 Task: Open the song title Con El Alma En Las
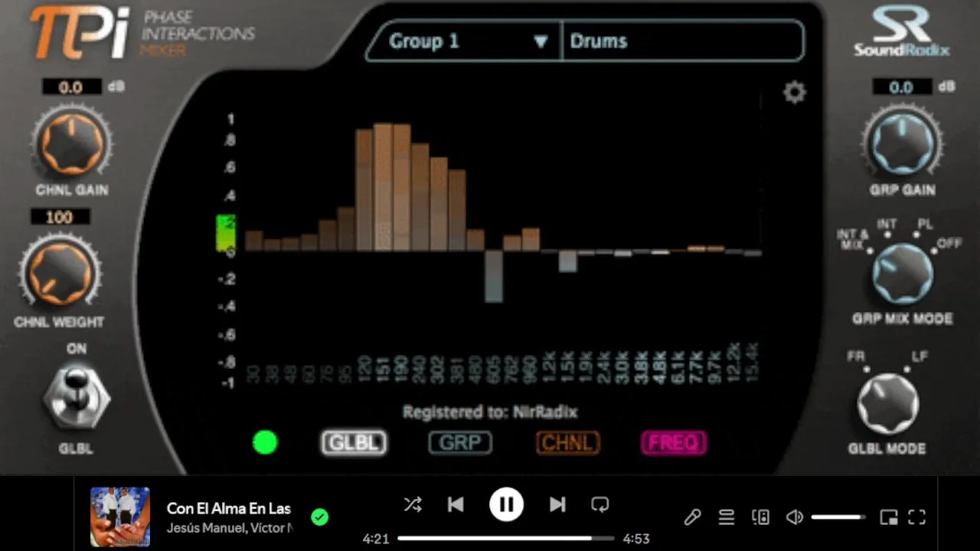(229, 508)
